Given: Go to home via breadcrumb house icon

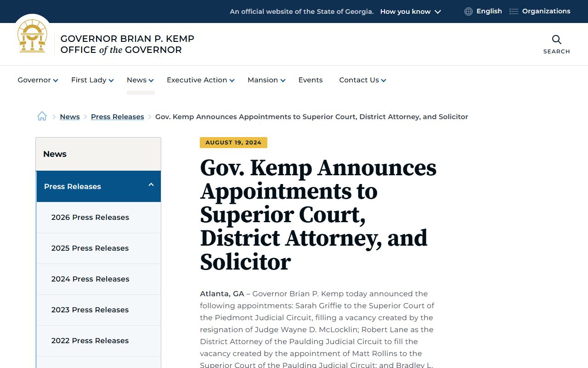Looking at the screenshot, I should tap(42, 116).
